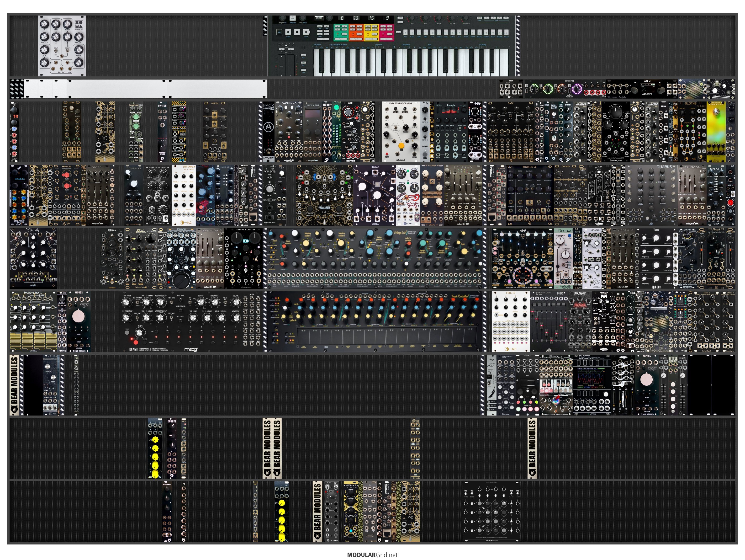Click the SIBILLA module

112,258
